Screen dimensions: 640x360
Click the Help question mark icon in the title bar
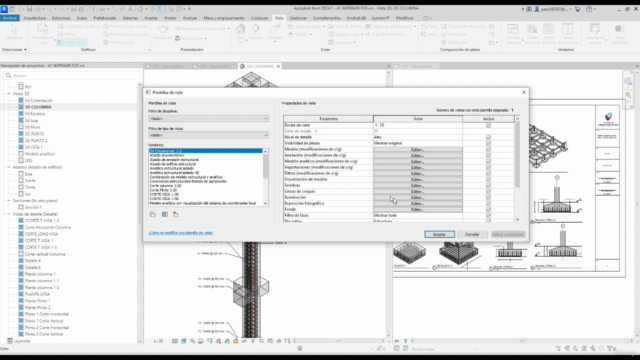(x=589, y=9)
